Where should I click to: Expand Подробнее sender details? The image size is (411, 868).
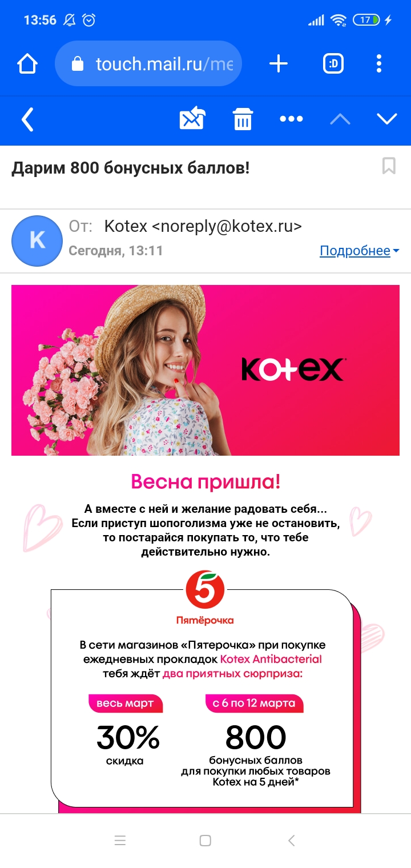[359, 251]
